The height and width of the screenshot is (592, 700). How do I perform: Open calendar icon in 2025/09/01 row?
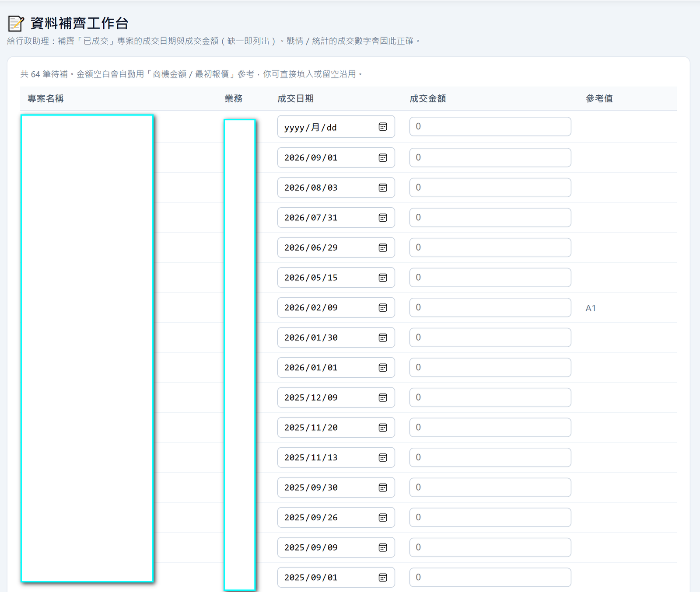[x=383, y=578]
